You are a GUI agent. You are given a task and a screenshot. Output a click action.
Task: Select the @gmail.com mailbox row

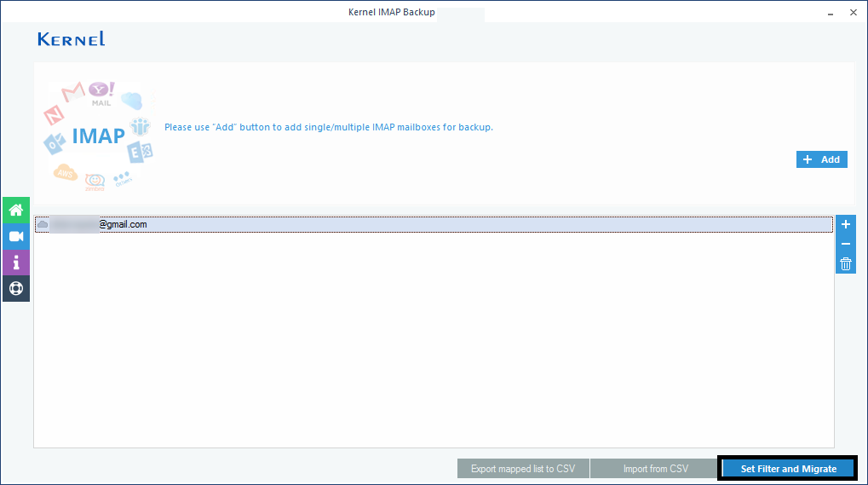click(434, 224)
